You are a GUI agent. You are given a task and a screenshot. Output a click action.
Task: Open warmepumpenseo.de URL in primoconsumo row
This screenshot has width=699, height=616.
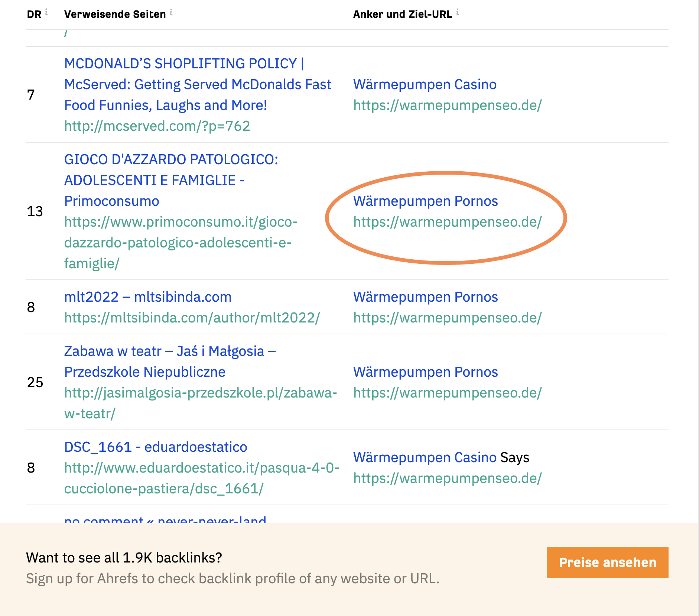pyautogui.click(x=448, y=222)
